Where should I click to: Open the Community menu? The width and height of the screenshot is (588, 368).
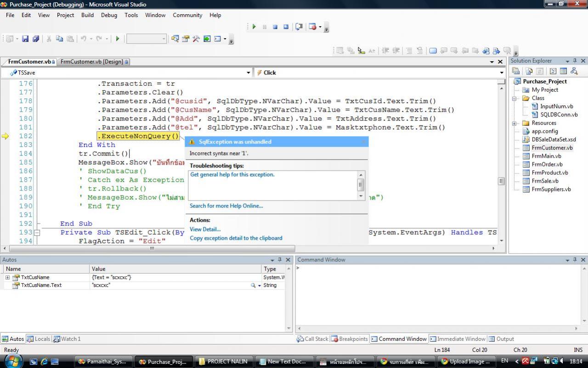click(187, 15)
